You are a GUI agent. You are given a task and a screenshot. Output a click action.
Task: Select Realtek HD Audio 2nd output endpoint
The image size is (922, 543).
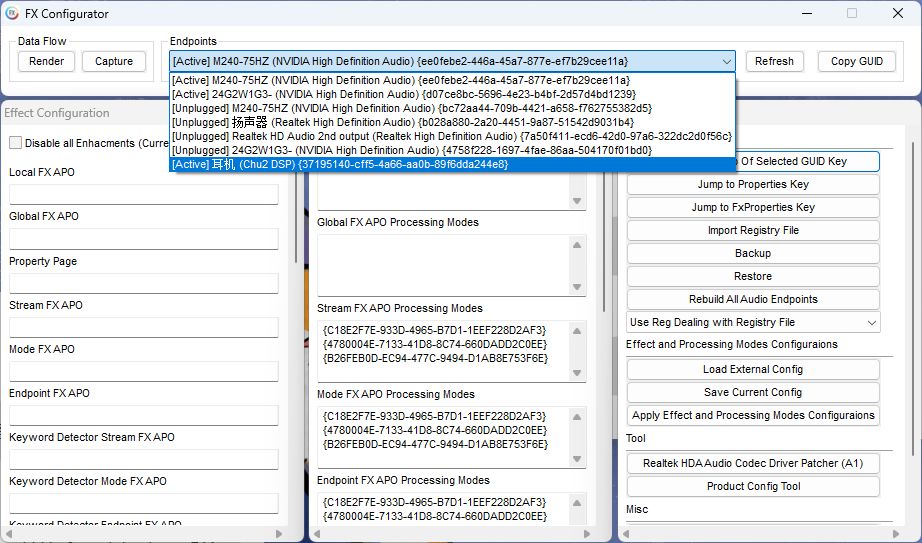(x=452, y=136)
